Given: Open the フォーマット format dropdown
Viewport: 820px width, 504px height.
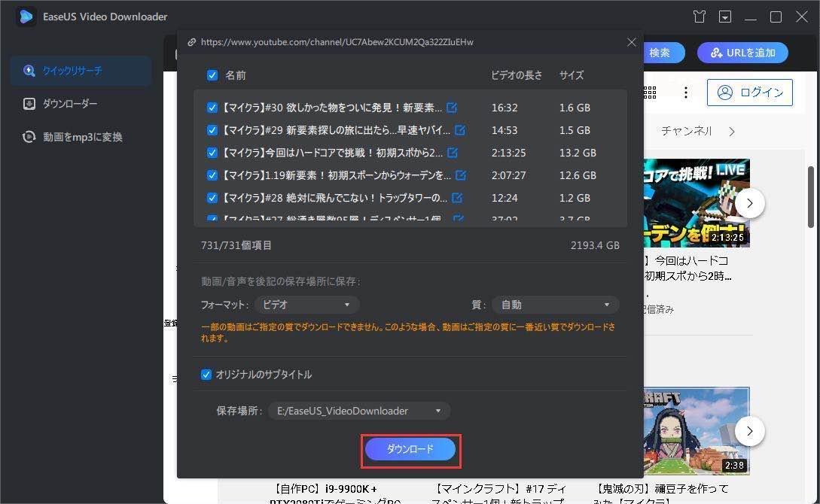Looking at the screenshot, I should pyautogui.click(x=306, y=305).
